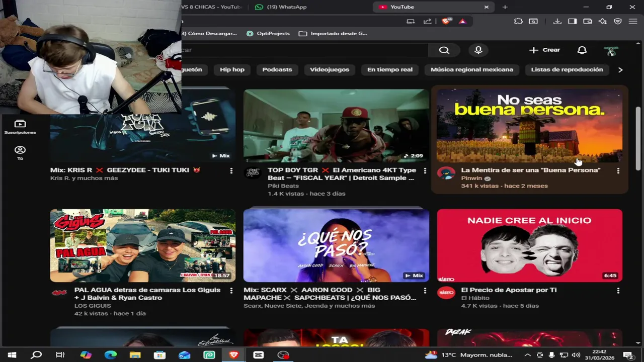Click the share page icon in address bar
Viewport: 644px width, 362px height.
(x=428, y=21)
